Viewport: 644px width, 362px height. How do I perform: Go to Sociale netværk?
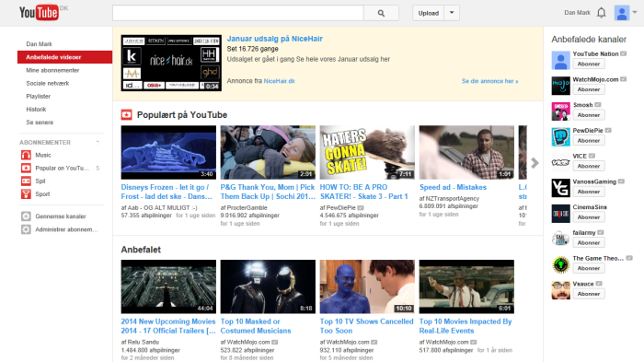pyautogui.click(x=48, y=83)
